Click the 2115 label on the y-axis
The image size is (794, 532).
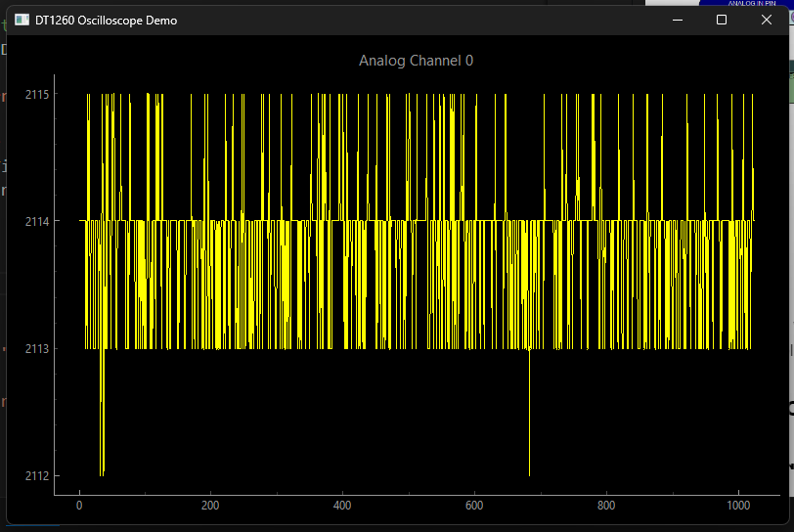(37, 95)
